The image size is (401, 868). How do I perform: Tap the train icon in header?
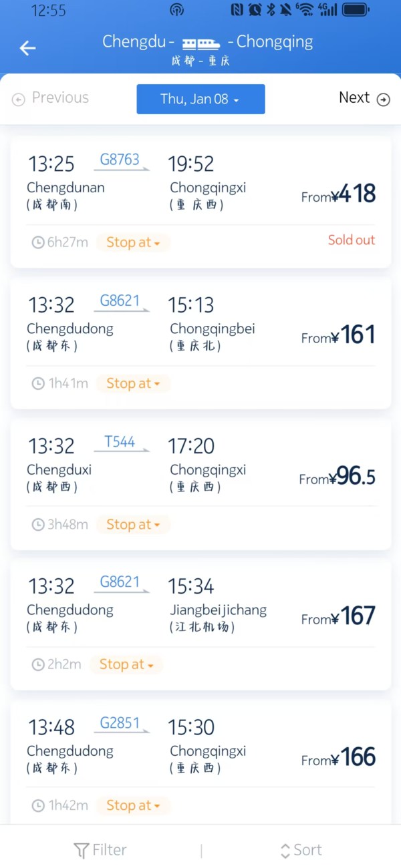tap(201, 43)
